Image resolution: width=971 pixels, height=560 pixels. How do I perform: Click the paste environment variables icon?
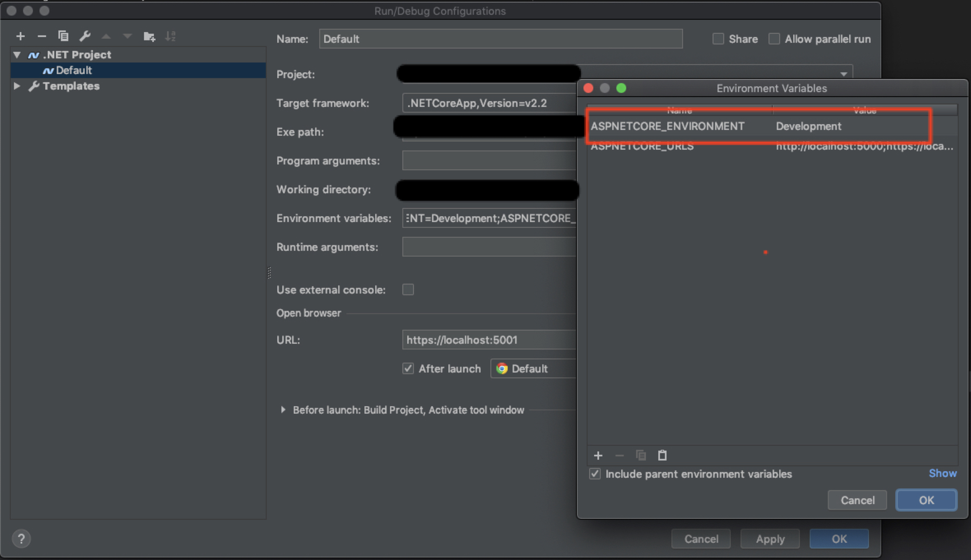click(662, 456)
